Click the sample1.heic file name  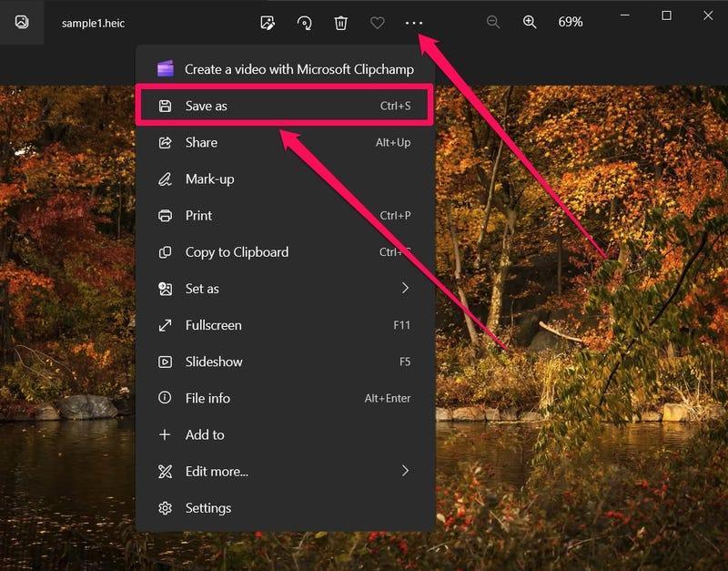coord(93,24)
